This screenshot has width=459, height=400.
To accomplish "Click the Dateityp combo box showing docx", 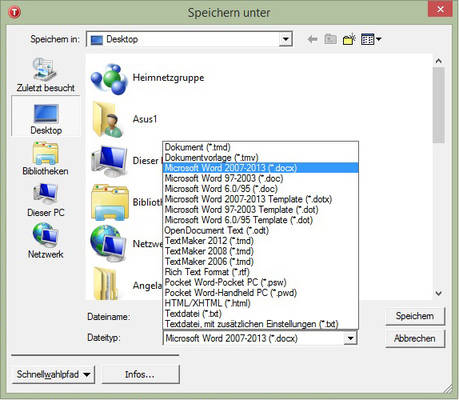I will tap(260, 338).
